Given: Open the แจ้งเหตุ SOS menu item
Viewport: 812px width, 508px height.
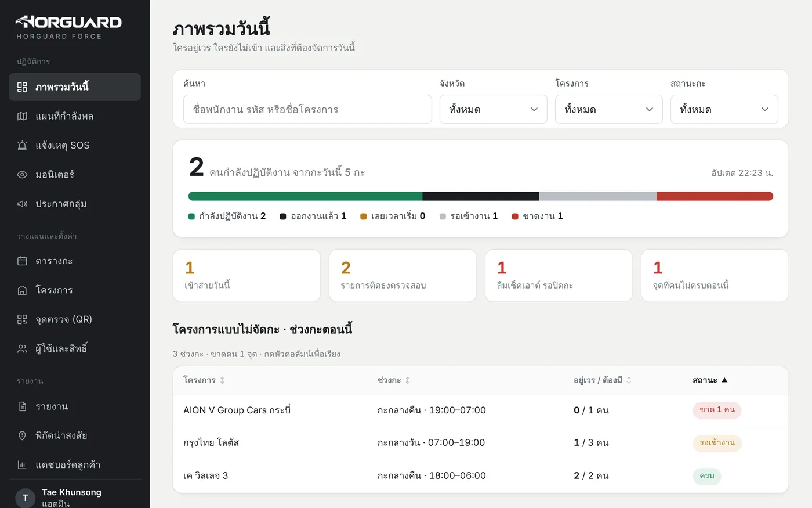Looking at the screenshot, I should pos(75,145).
